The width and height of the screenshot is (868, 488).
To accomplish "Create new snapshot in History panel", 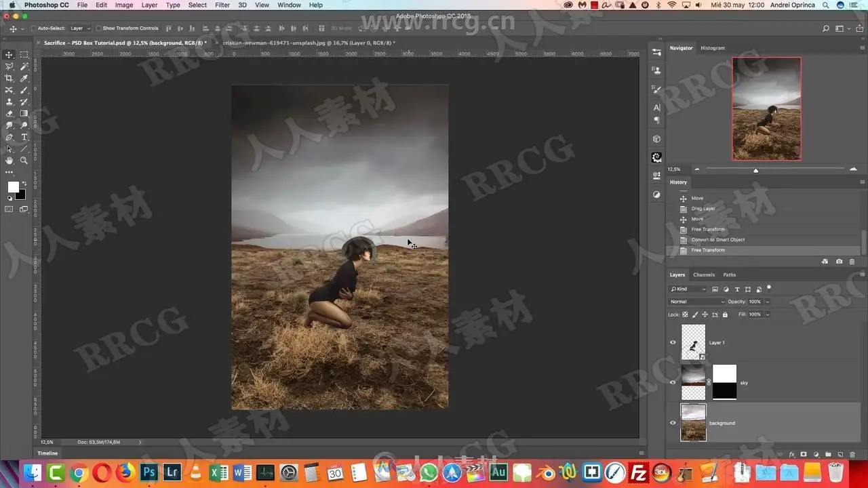I will click(840, 261).
